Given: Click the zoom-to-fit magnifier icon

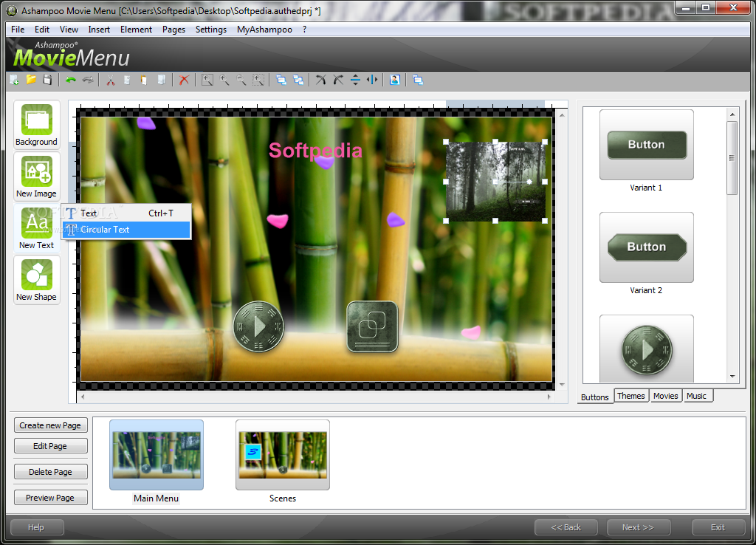Looking at the screenshot, I should (x=207, y=80).
